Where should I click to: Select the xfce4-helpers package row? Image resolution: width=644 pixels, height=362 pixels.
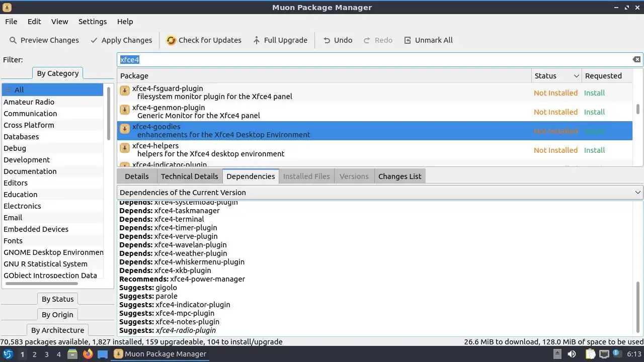pos(375,150)
